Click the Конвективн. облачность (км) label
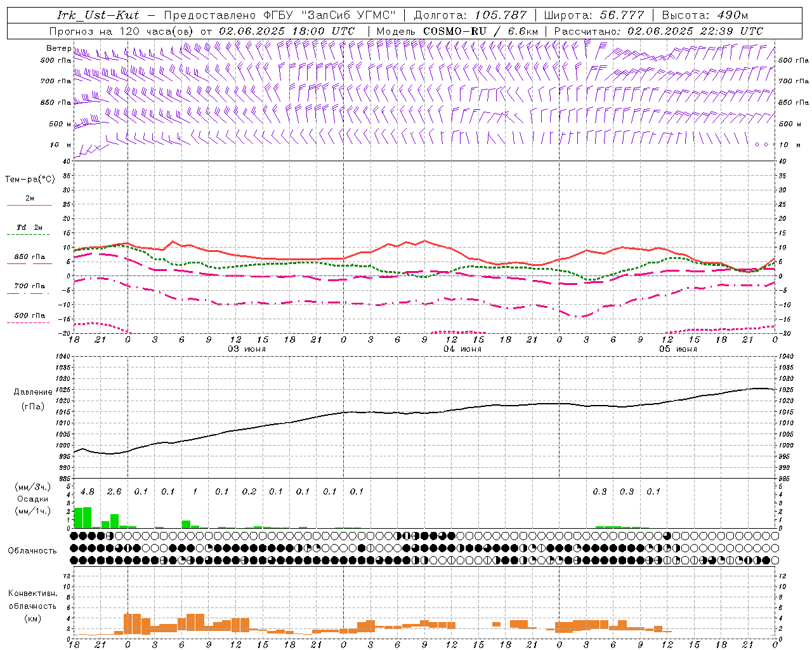 pos(32,606)
